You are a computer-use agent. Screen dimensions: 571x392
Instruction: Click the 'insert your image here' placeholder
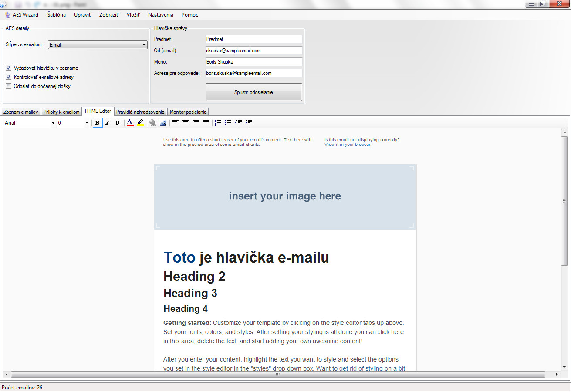[285, 196]
